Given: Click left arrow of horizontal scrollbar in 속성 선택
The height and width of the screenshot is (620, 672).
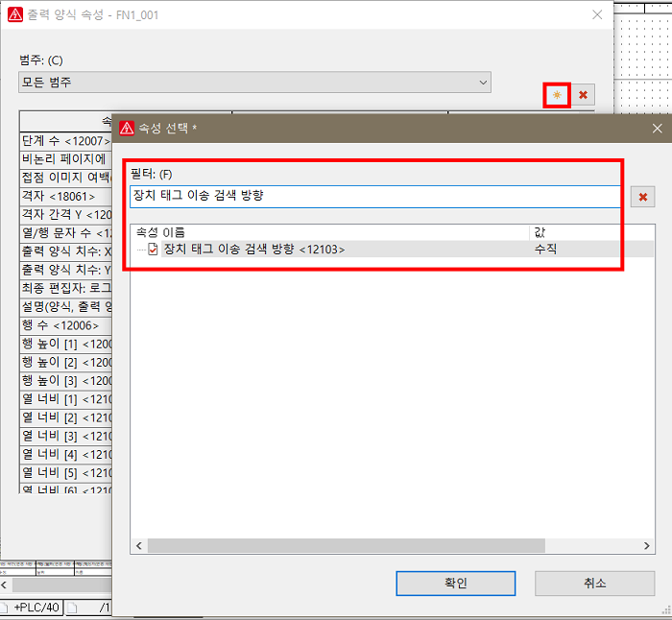Looking at the screenshot, I should (x=139, y=546).
